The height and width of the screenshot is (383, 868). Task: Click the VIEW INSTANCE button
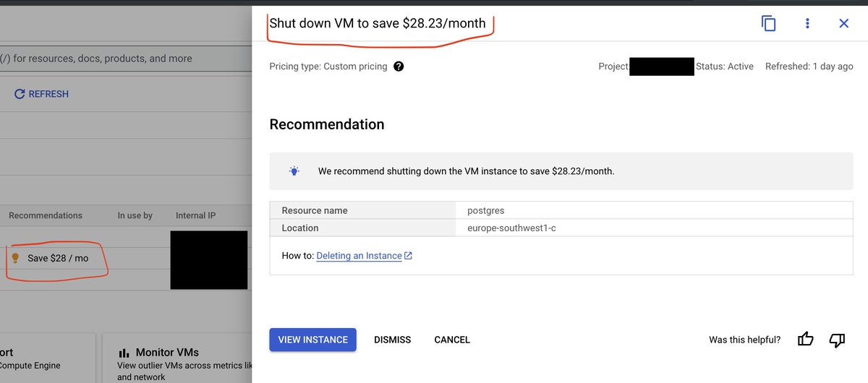click(312, 340)
